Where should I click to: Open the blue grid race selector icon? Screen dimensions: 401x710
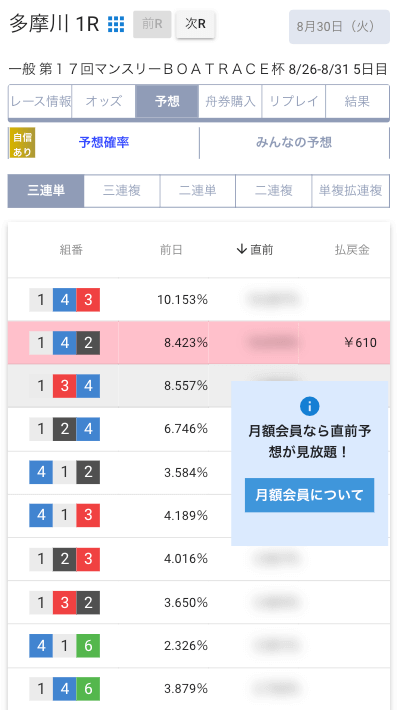pyautogui.click(x=116, y=24)
